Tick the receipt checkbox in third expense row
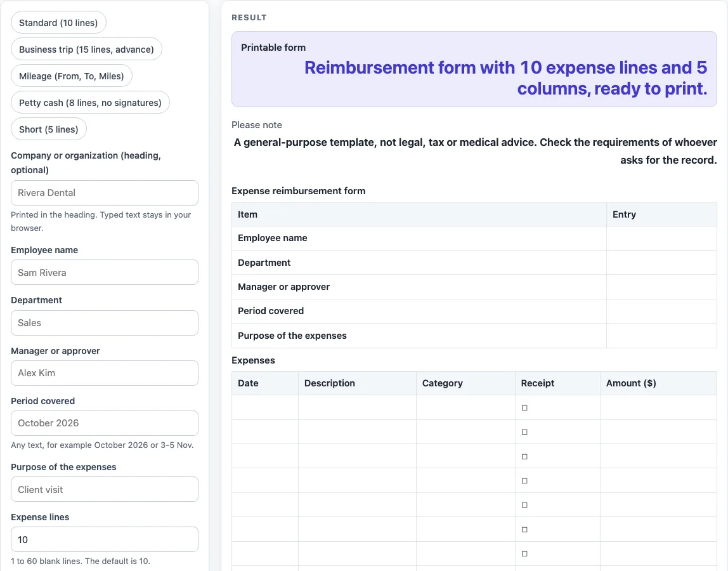 [x=524, y=457]
